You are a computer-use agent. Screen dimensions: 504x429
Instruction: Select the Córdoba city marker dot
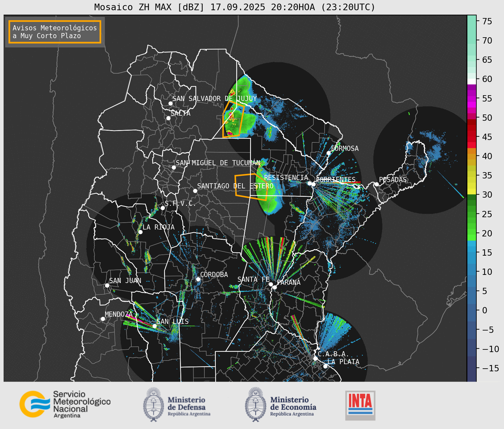pos(198,279)
